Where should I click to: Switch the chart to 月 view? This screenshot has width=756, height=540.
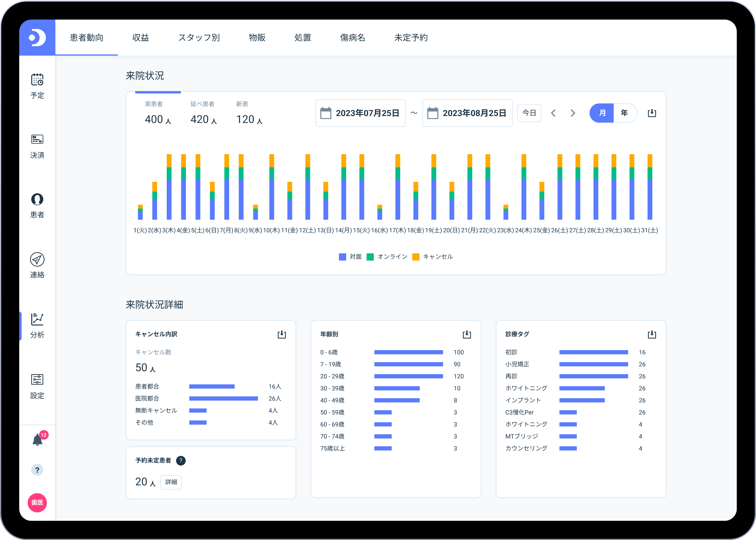602,113
